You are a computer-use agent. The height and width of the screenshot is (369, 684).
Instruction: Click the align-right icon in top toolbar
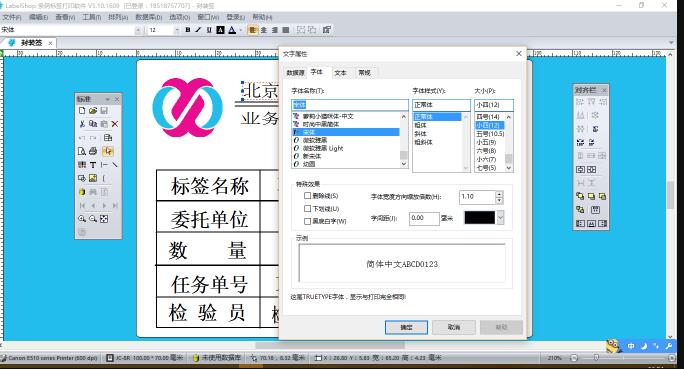click(x=274, y=30)
